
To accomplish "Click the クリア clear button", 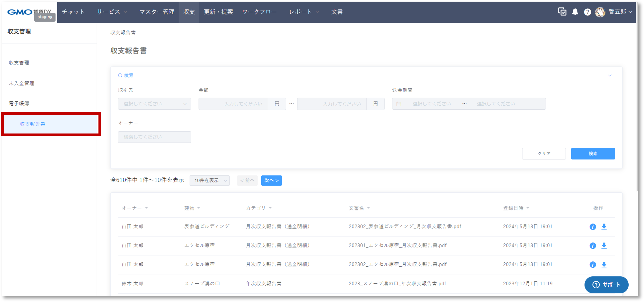I will (x=544, y=153).
